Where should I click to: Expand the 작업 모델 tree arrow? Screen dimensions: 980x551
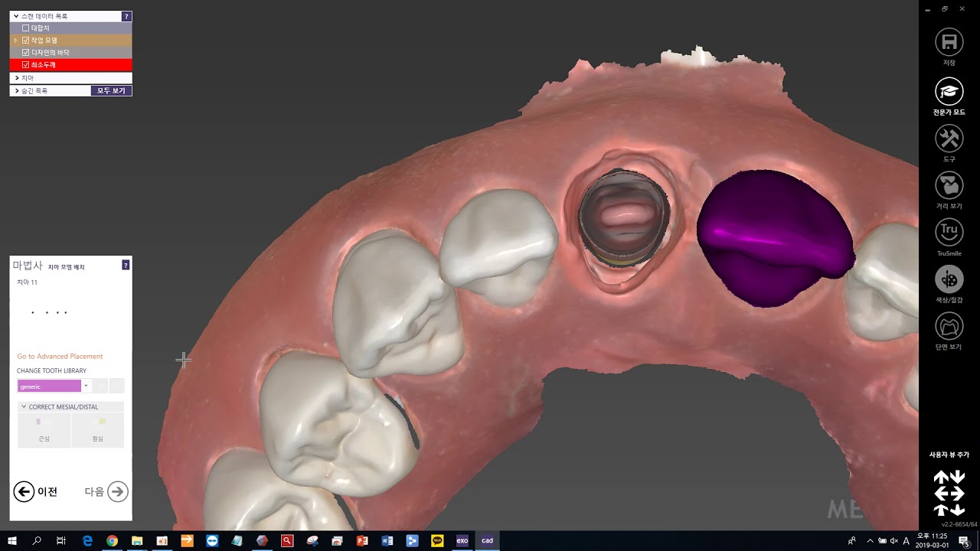15,41
